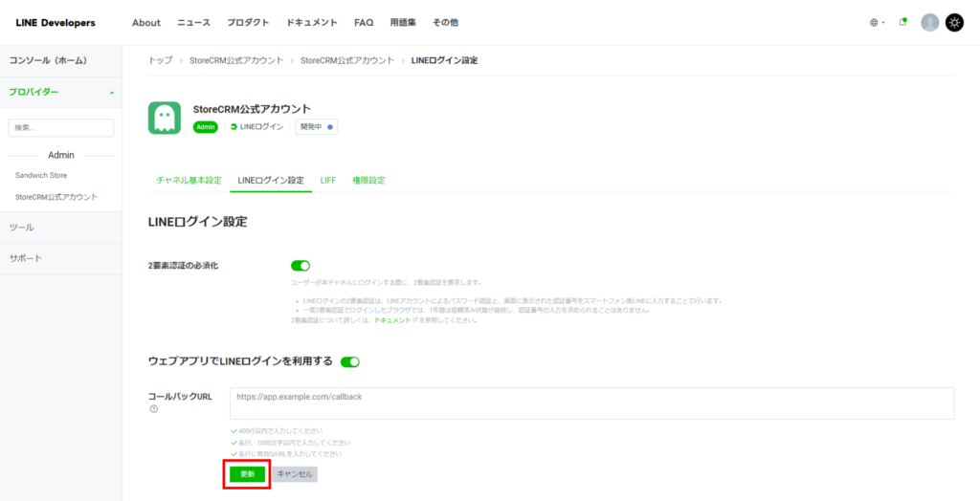980x501 pixels.
Task: Click the LINE Developers logo
Action: (x=56, y=23)
